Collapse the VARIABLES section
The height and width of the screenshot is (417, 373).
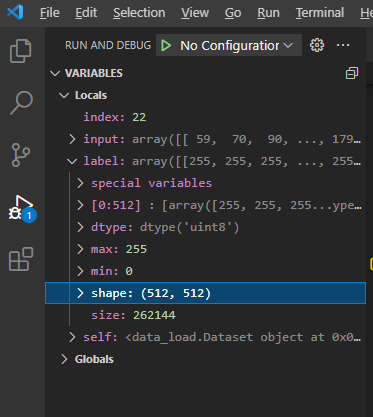pos(55,73)
